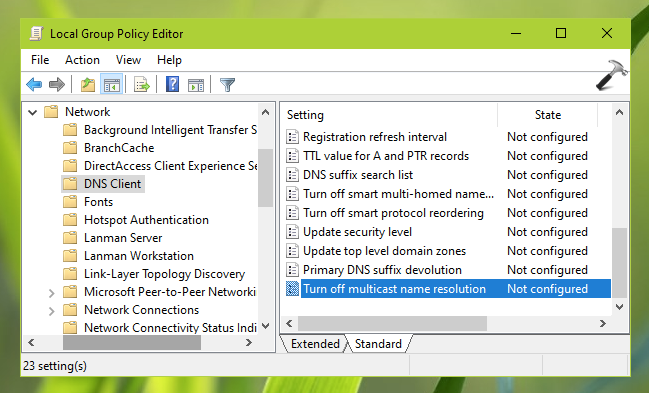Collapse the Network tree node
Image resolution: width=649 pixels, height=393 pixels.
pos(33,112)
